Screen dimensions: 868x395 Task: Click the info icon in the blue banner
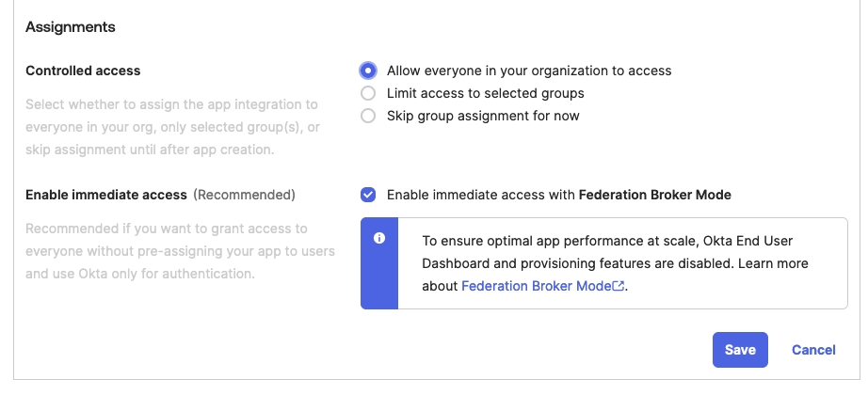(379, 239)
